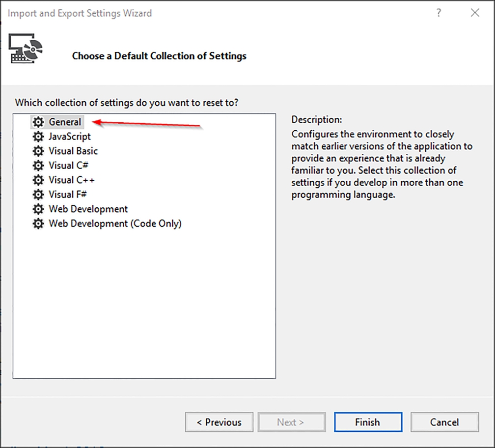Pick the Visual C++ settings collection
Screen dimensions: 495x448
pos(64,180)
